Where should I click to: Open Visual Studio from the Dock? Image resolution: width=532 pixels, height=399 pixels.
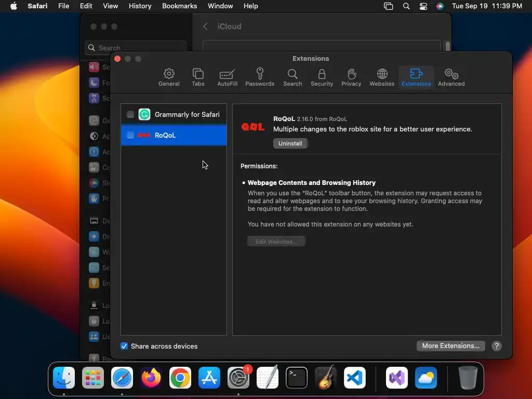pyautogui.click(x=396, y=378)
